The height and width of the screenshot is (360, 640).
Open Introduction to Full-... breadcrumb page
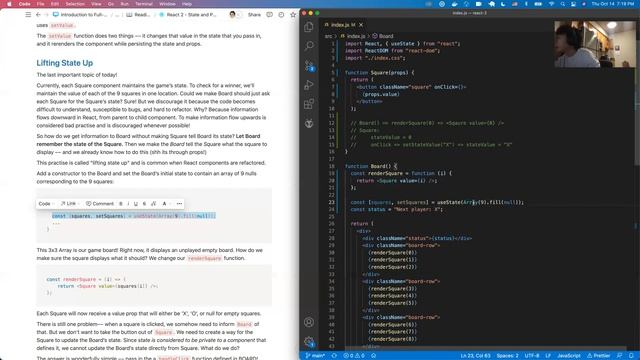point(80,15)
